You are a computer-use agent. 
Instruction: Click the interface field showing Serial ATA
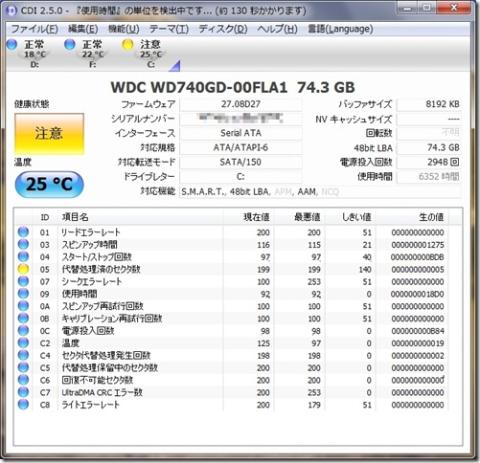[241, 133]
